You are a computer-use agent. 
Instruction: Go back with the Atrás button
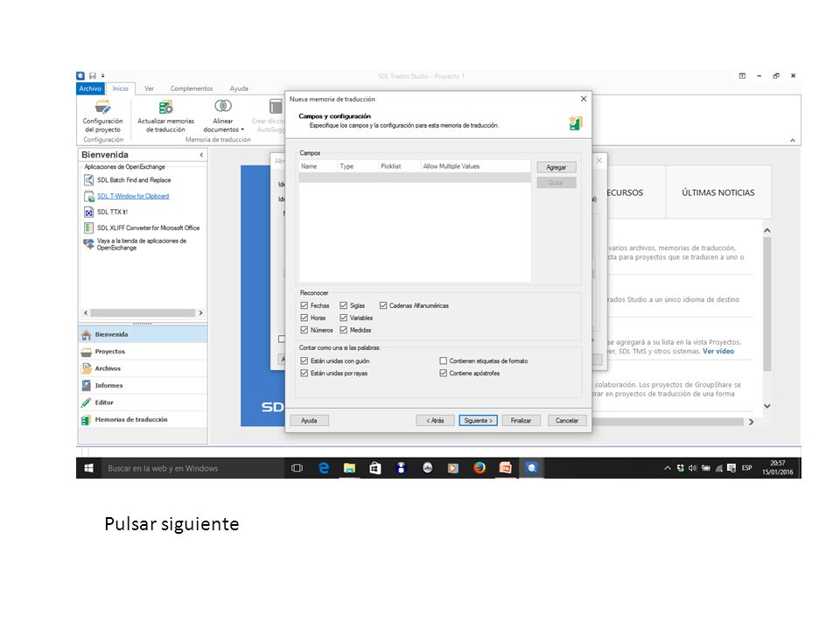coord(435,421)
